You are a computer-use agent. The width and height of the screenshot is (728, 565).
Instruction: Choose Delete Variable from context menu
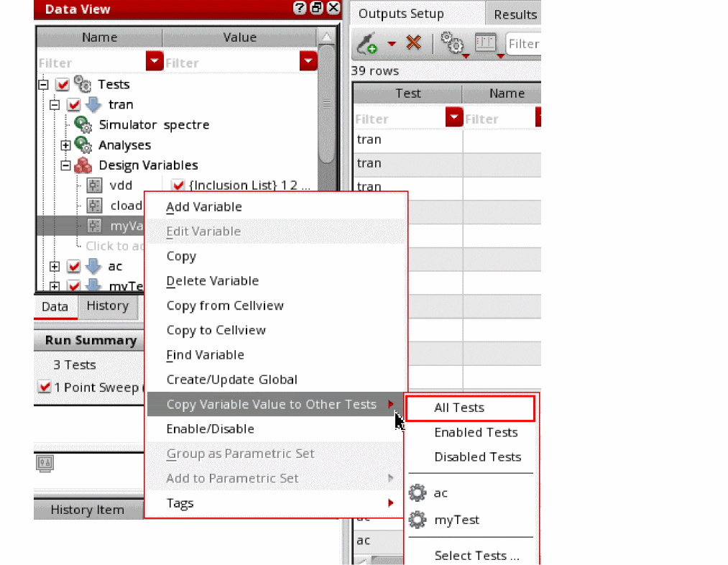tap(276, 281)
